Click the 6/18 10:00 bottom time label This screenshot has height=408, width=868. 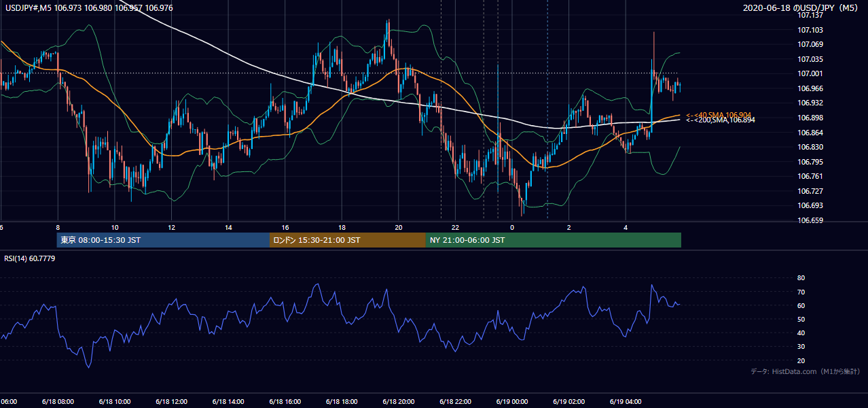click(x=114, y=402)
